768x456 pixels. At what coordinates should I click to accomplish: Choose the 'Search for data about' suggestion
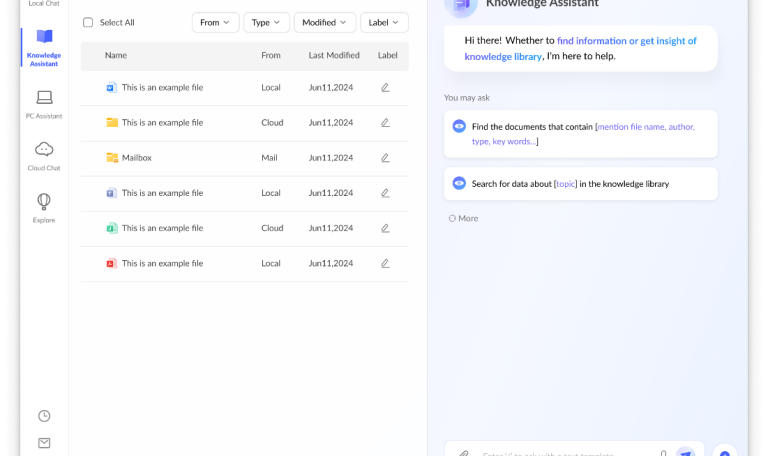click(x=580, y=184)
